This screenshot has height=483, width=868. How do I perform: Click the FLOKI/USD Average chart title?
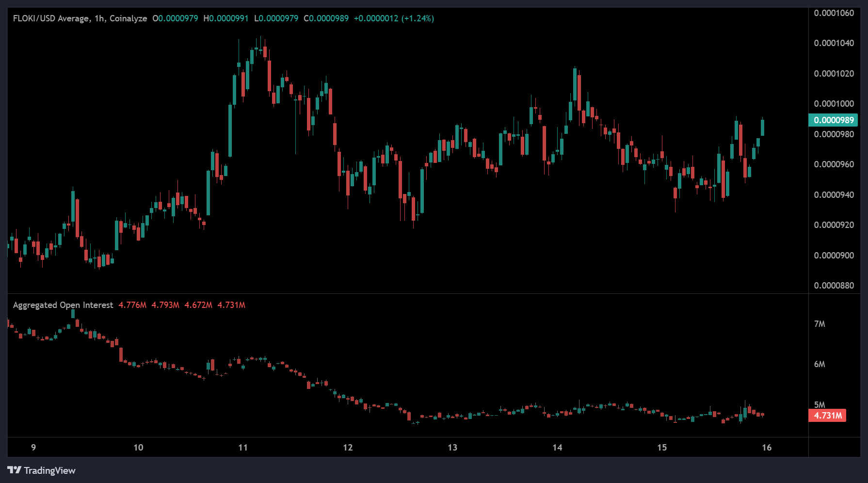tap(80, 18)
